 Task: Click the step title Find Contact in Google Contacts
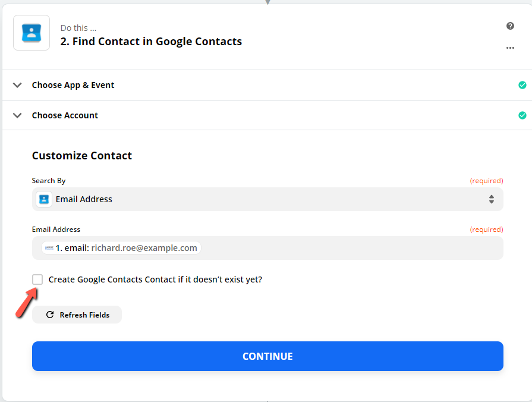pos(151,42)
